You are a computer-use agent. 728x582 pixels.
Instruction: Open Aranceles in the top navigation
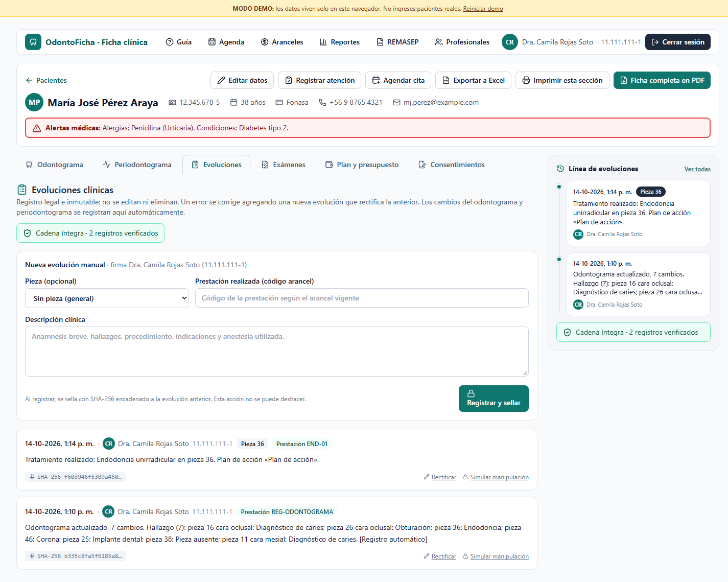click(x=282, y=42)
